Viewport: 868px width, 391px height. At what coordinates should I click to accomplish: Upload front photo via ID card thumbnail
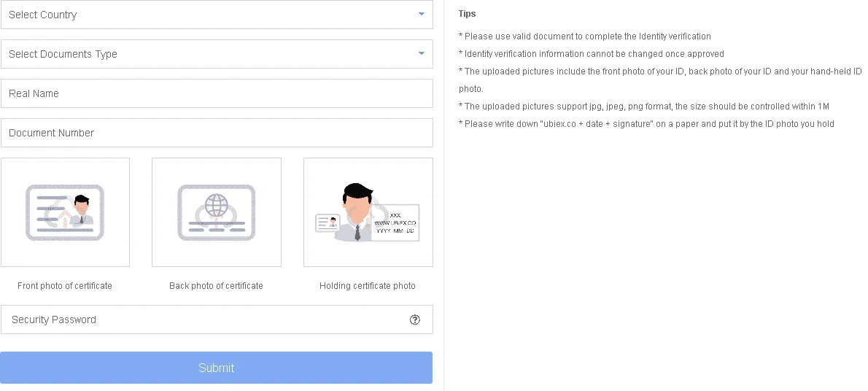click(x=66, y=212)
